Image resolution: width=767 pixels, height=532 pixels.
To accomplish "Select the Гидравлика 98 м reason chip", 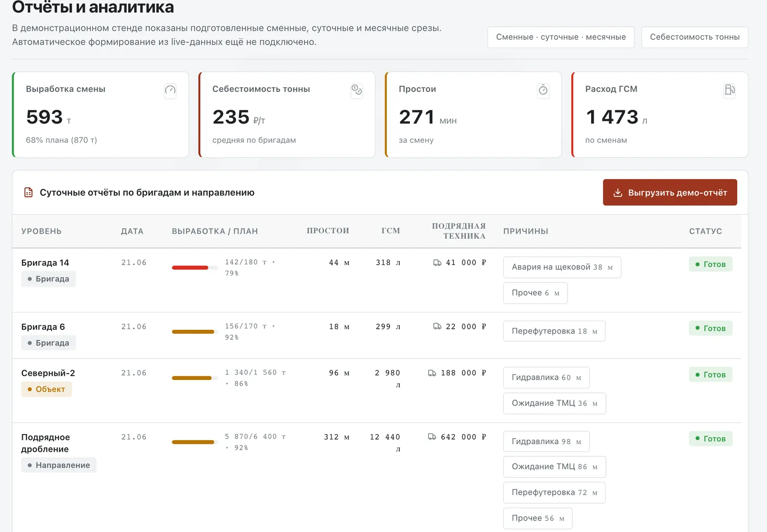I will tap(546, 442).
